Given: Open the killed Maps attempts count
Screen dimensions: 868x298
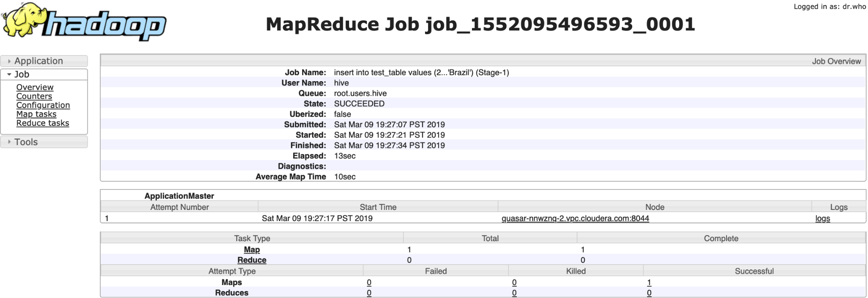Looking at the screenshot, I should point(514,282).
